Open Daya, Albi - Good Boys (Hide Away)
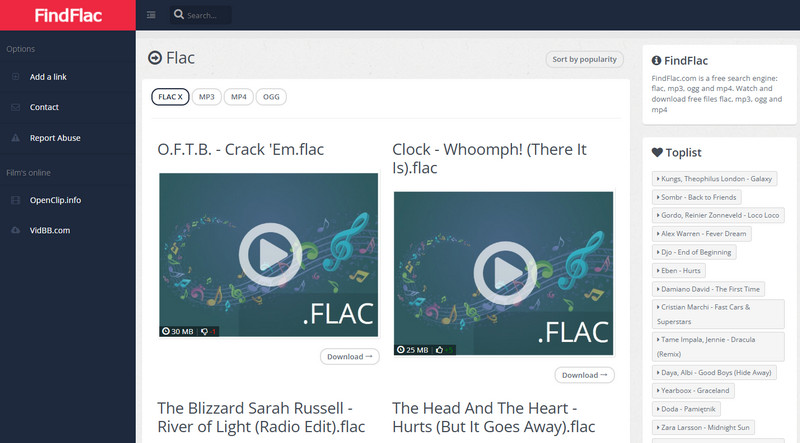 [x=714, y=373]
